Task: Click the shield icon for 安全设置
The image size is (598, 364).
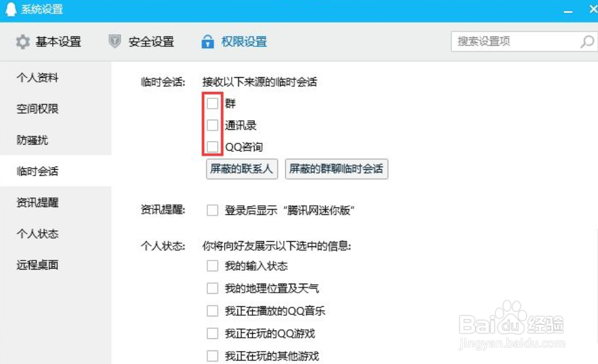Action: 115,41
